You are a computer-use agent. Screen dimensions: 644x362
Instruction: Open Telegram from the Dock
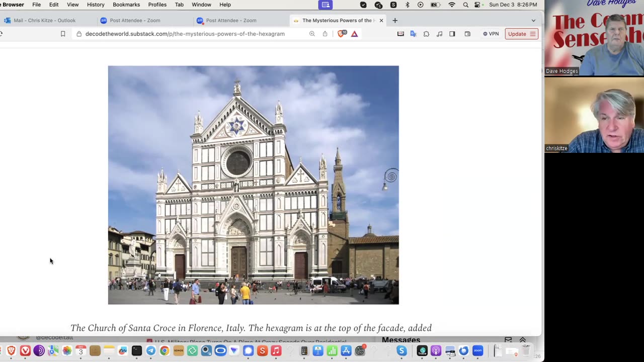click(x=150, y=351)
